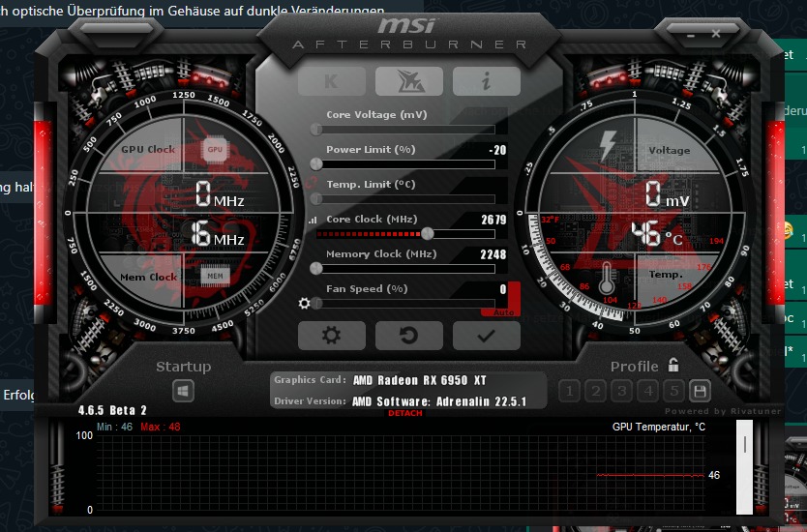Click the DETACH link below driver version
The image size is (807, 532).
click(405, 413)
